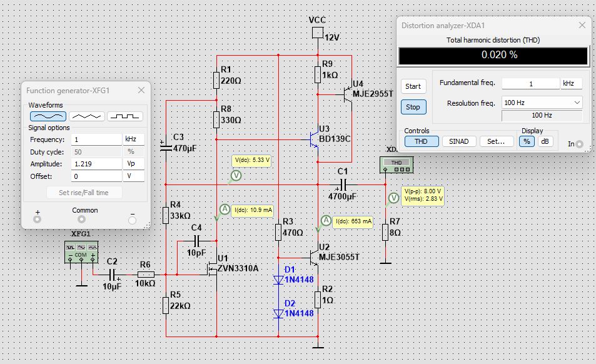Select the D1 1N4148 diode
Viewport: 596px width, 364px height.
pyautogui.click(x=278, y=280)
